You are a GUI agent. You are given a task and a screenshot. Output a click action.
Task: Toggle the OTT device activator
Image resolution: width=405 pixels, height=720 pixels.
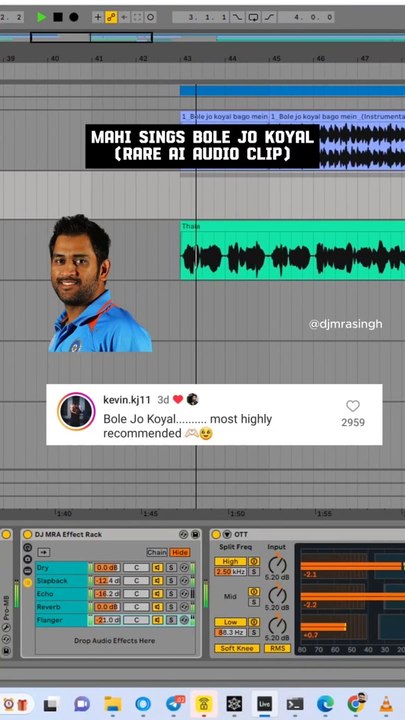point(216,534)
